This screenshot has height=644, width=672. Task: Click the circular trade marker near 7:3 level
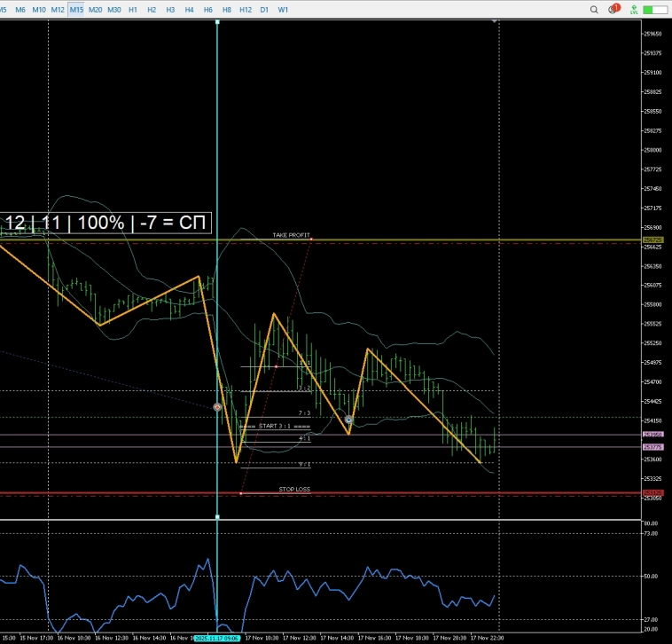coord(349,420)
